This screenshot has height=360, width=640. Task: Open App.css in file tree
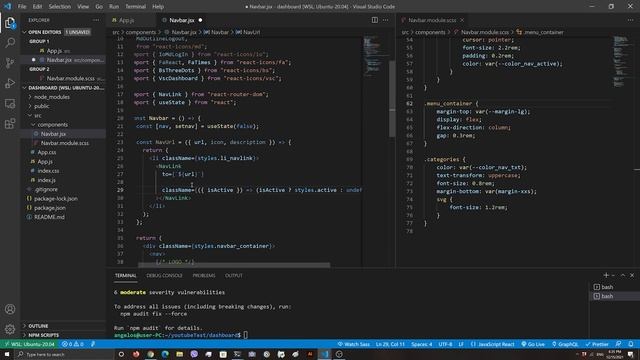coord(63,152)
